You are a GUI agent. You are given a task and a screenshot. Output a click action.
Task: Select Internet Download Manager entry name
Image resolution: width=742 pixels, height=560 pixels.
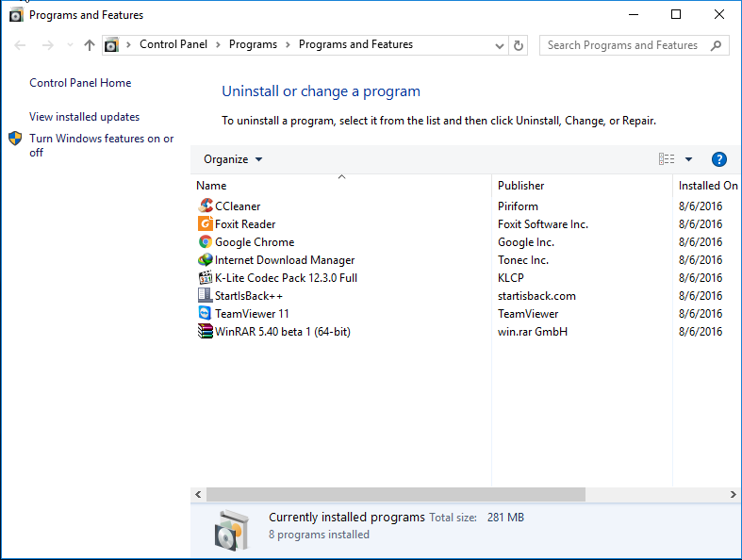[x=285, y=260]
